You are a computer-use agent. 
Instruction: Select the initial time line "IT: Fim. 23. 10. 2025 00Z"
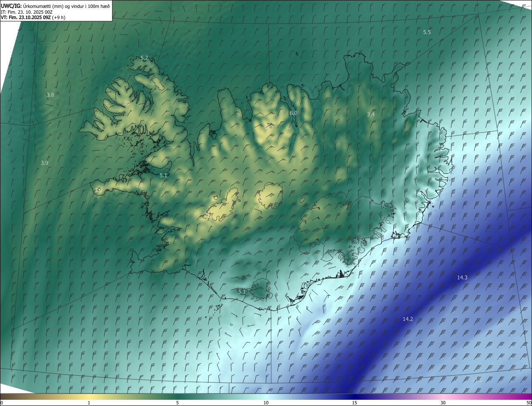pyautogui.click(x=27, y=12)
